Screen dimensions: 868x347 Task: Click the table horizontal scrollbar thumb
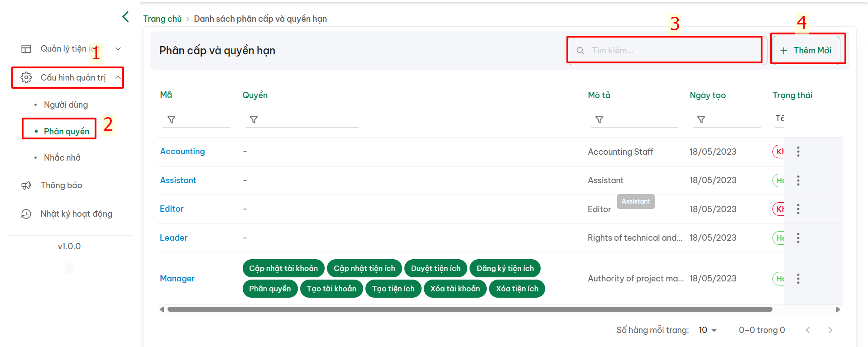(x=470, y=309)
